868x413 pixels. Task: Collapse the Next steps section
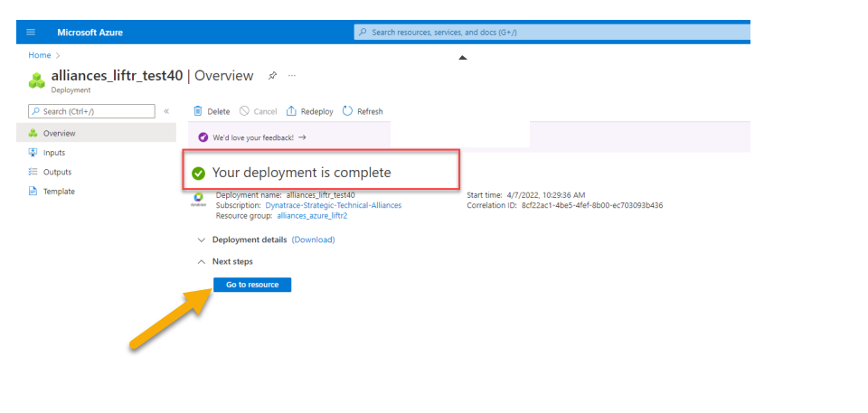point(201,262)
